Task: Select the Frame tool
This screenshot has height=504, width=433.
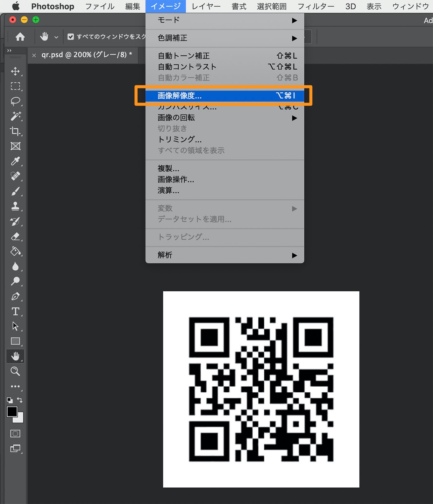Action: (x=15, y=146)
